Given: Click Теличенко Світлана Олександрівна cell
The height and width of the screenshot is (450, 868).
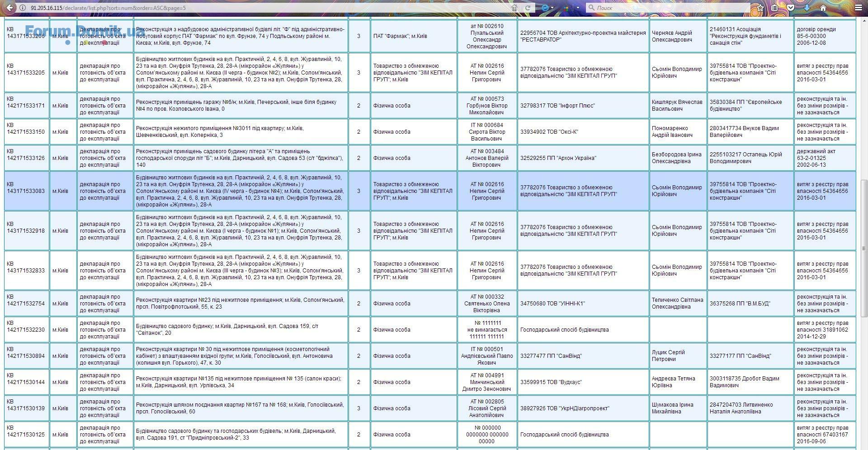Looking at the screenshot, I should [678, 304].
